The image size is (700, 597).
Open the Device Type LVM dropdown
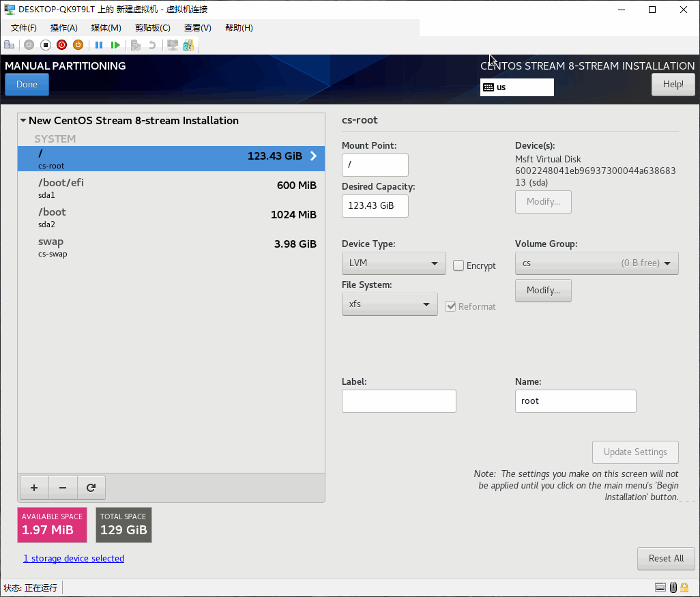coord(394,263)
